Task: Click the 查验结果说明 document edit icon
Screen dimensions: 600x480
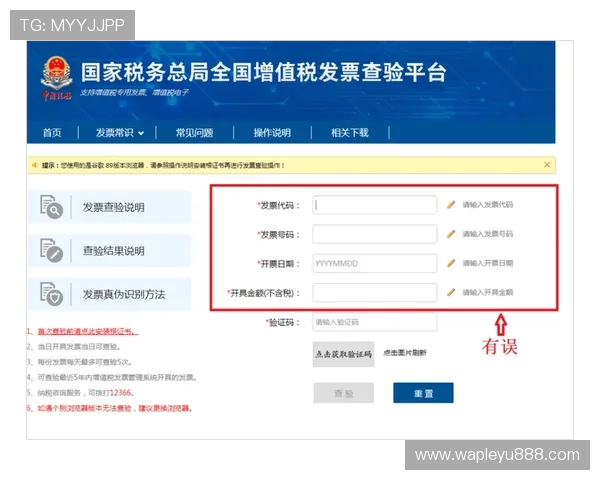Action: tap(51, 251)
